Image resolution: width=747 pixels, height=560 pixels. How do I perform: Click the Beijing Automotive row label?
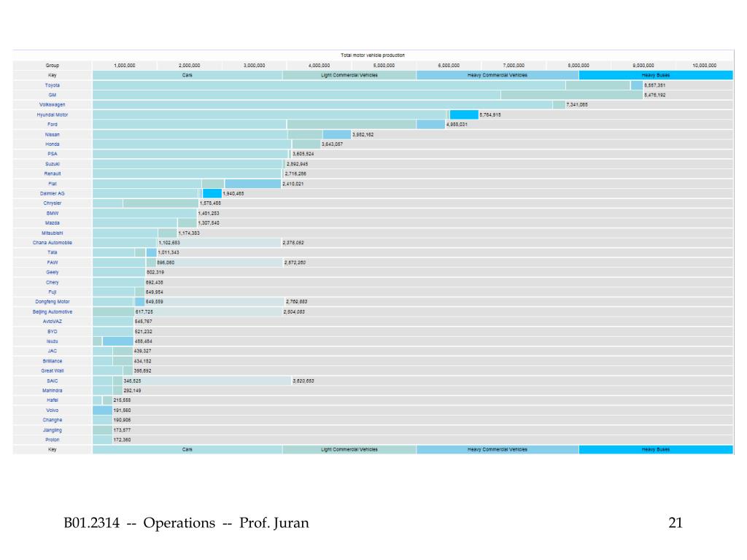[x=53, y=312]
